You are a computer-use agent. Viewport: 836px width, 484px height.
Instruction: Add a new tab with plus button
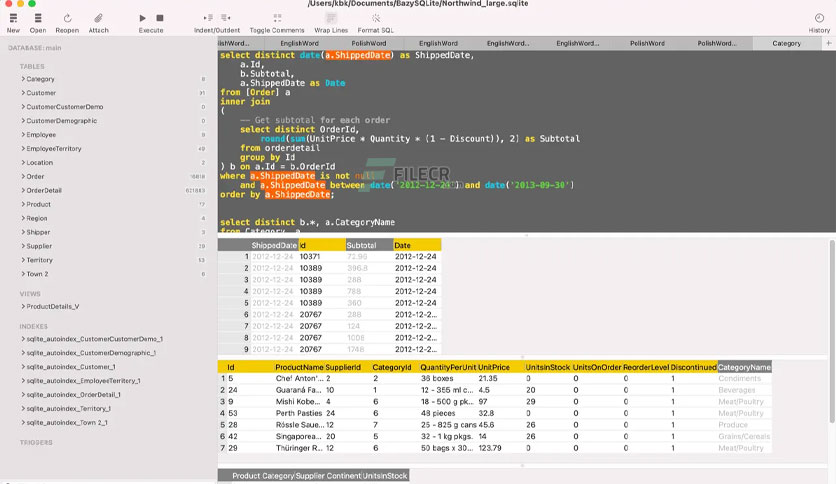(x=829, y=43)
